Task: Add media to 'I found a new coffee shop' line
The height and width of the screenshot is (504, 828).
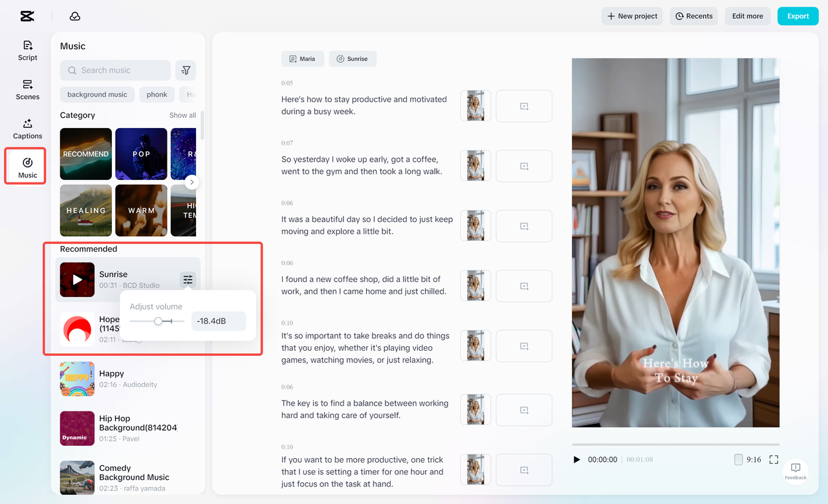Action: (524, 286)
